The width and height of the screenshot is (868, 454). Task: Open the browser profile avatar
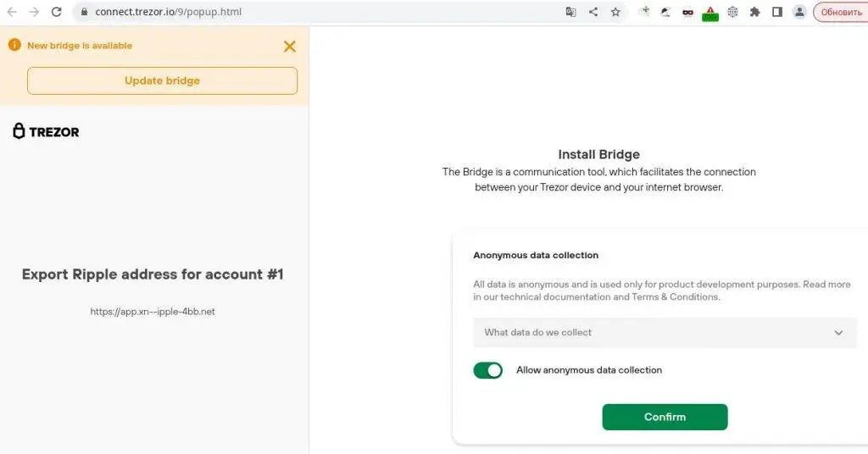[799, 12]
